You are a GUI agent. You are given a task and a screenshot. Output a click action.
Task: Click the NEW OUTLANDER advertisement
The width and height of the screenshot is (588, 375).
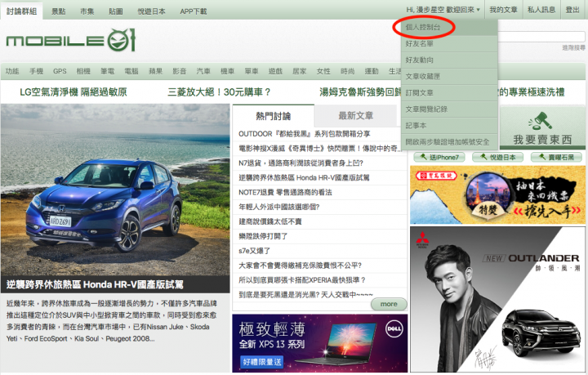click(497, 299)
